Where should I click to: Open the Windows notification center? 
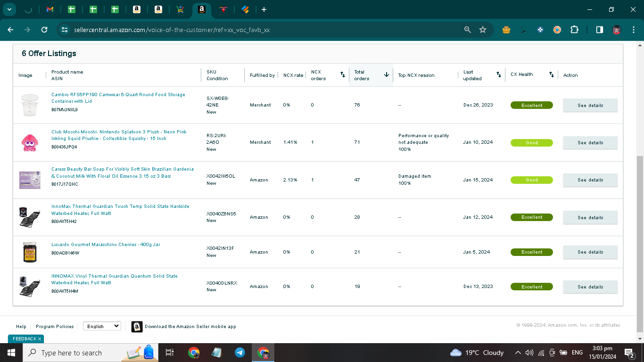[629, 353]
